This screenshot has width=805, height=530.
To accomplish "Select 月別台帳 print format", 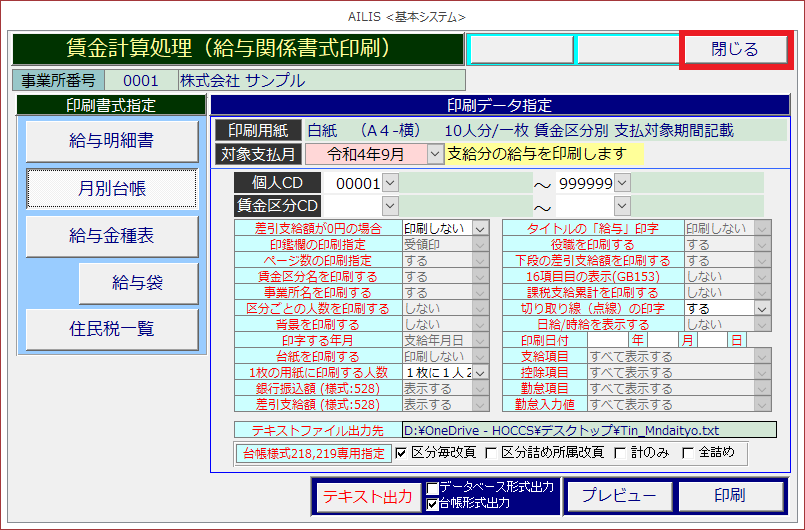I will point(111,187).
